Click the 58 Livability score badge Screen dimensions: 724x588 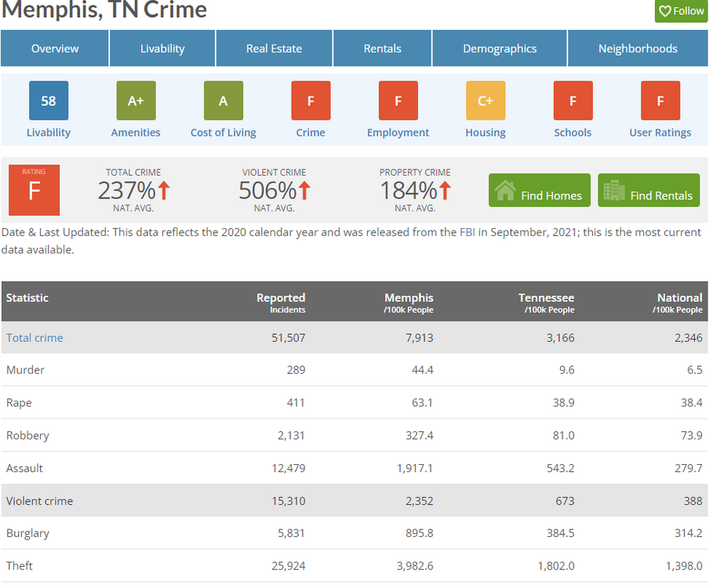(49, 101)
